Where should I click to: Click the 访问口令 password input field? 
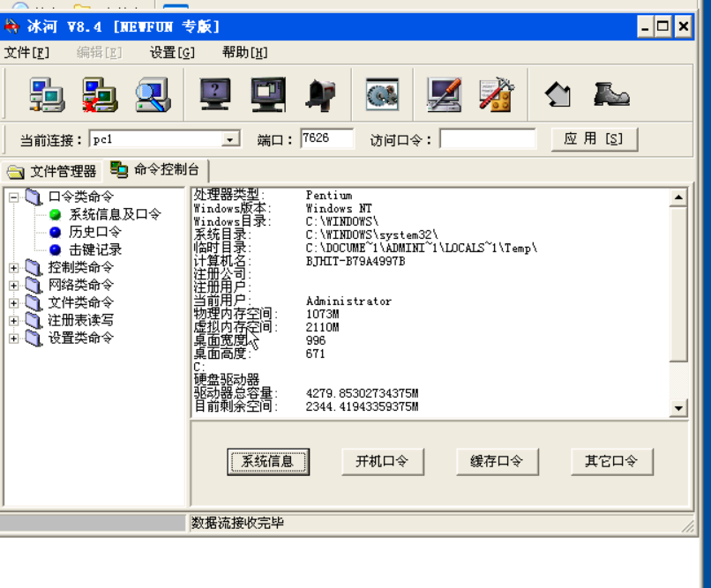click(x=488, y=138)
